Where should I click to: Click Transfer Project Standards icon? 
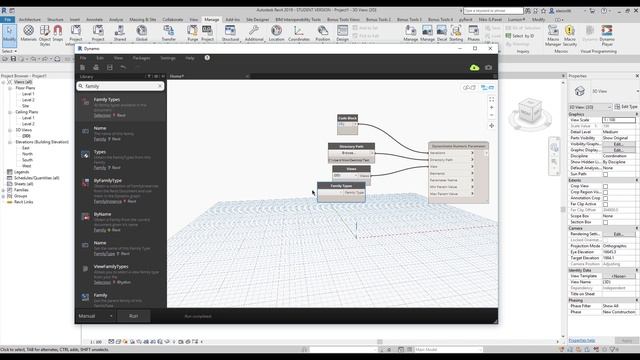(169, 33)
